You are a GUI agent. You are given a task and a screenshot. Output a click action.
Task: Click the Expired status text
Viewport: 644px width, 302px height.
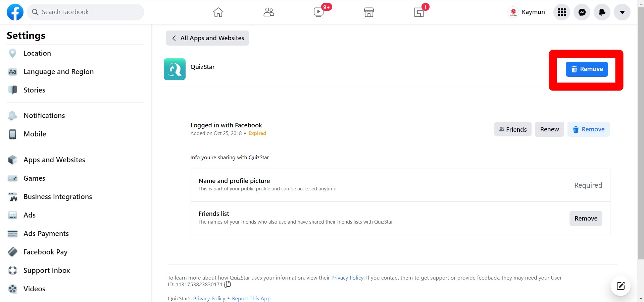click(257, 133)
